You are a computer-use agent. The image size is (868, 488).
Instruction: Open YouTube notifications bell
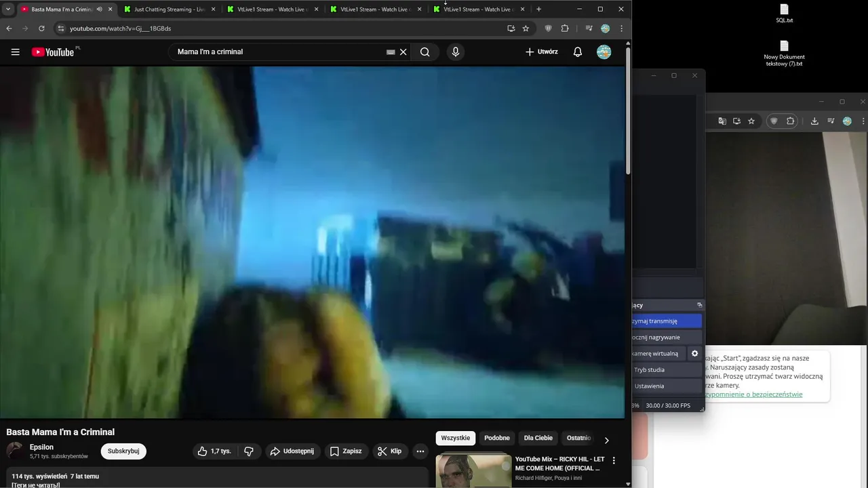click(578, 52)
